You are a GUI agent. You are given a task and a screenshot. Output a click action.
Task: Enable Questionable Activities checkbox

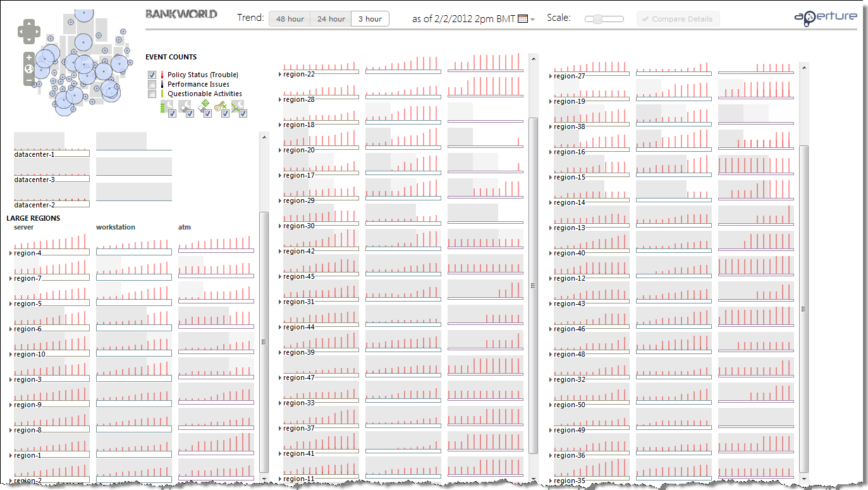click(152, 94)
